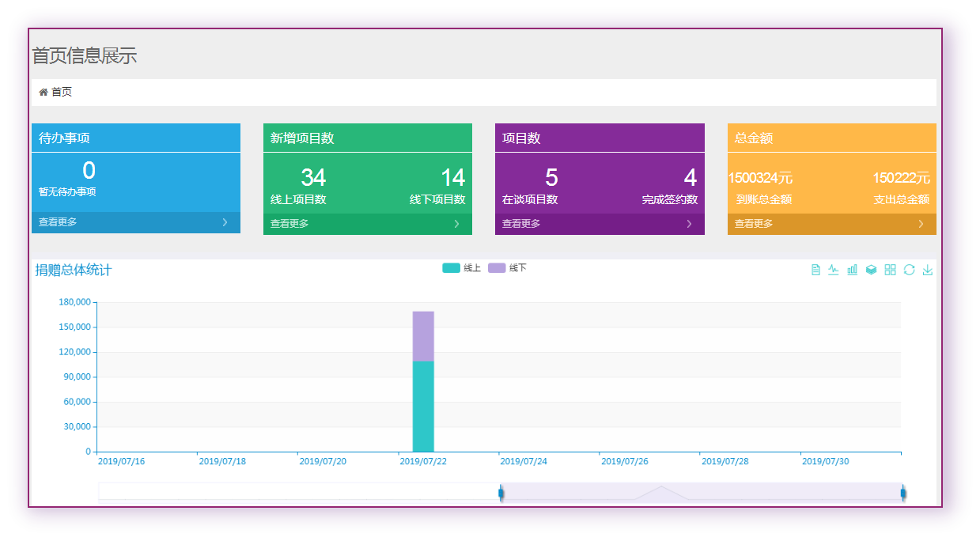Save chart as image download icon
Screen dimensions: 980x541
pyautogui.click(x=928, y=270)
